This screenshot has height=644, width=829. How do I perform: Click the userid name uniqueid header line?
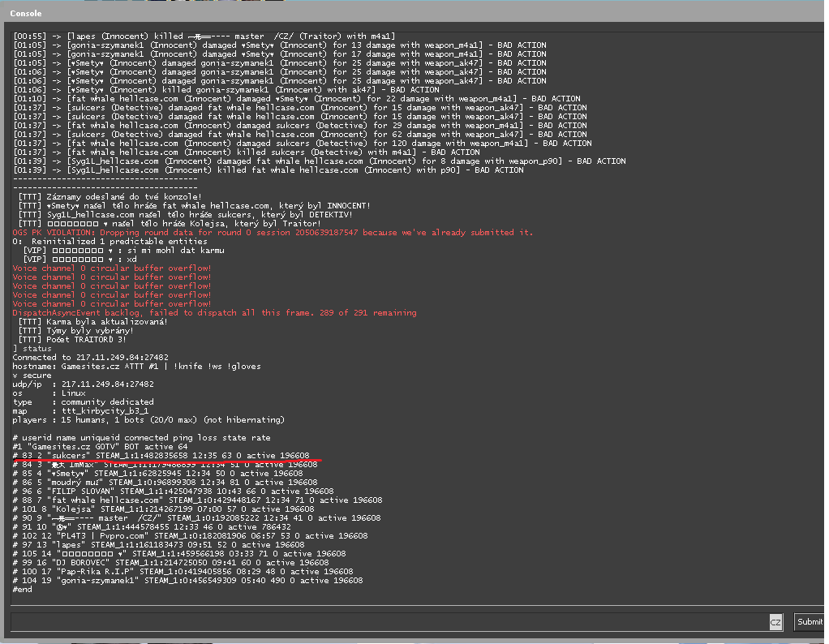click(123, 437)
